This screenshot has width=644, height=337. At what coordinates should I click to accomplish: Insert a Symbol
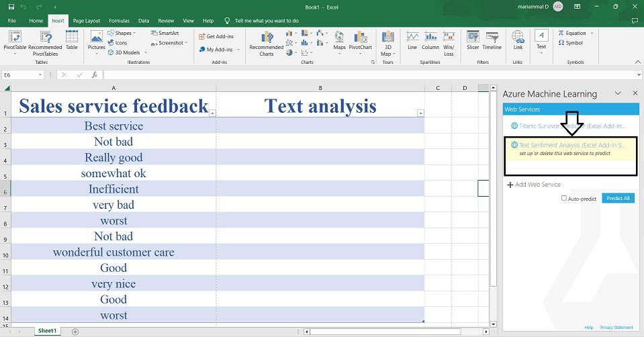tap(571, 43)
